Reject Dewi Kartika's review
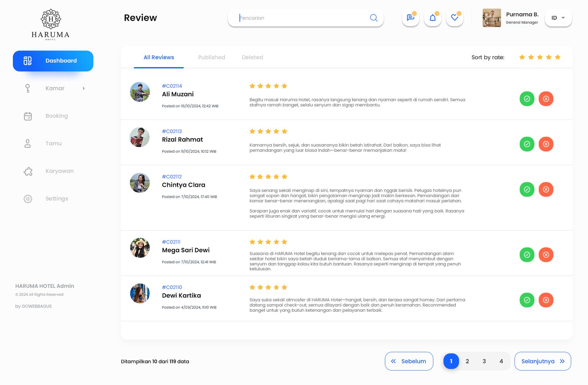 [x=546, y=300]
